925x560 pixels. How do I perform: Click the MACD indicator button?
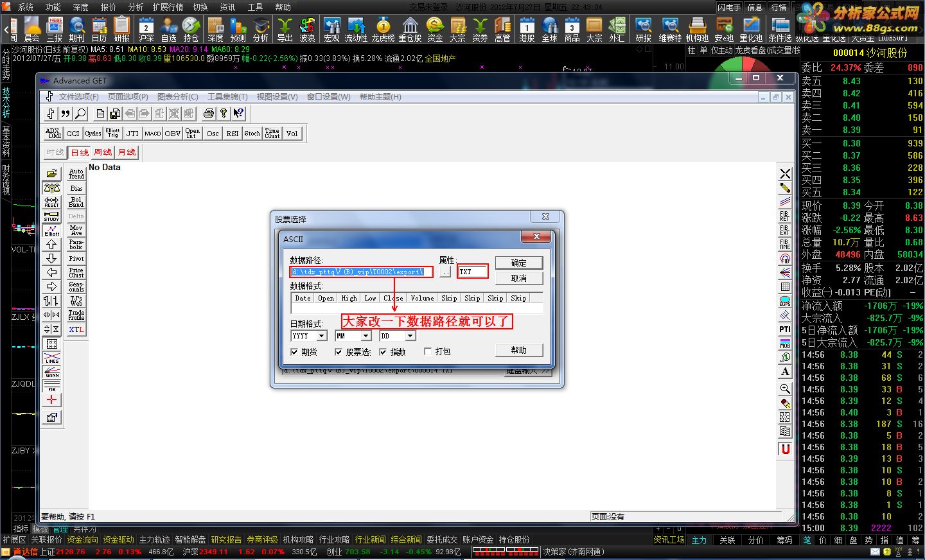coord(153,134)
